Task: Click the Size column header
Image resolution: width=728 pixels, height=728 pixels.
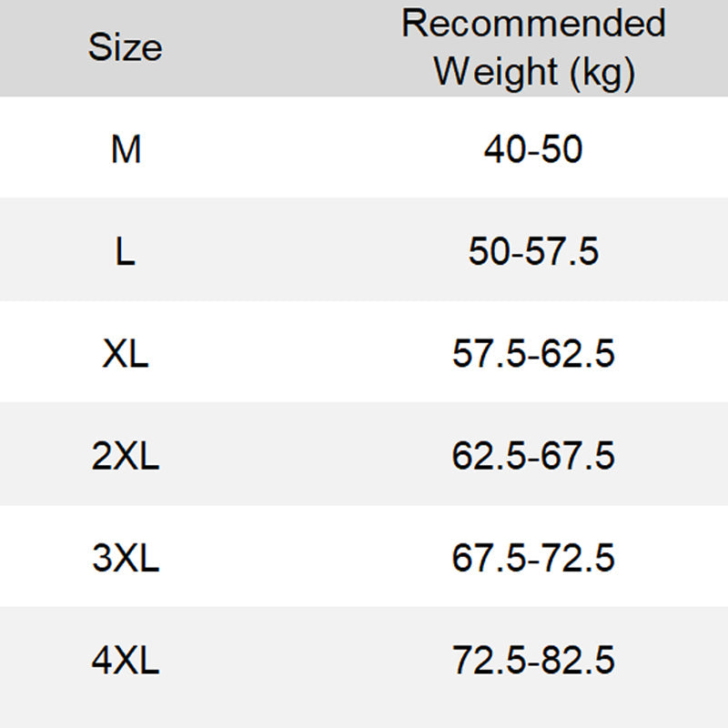Action: pyautogui.click(x=126, y=47)
